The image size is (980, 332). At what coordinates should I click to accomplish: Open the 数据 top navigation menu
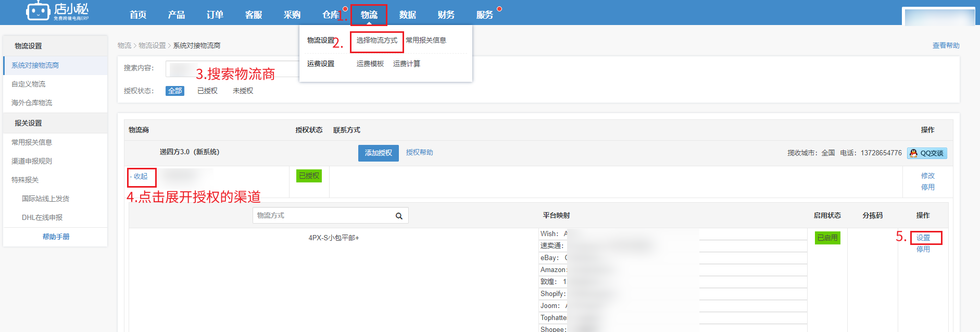pyautogui.click(x=408, y=15)
